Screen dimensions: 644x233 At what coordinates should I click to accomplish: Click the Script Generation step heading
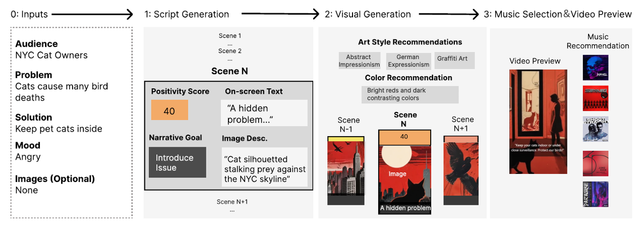tap(187, 14)
